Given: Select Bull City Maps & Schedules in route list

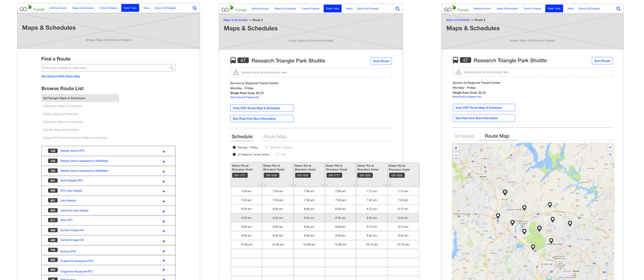Looking at the screenshot, I should [x=61, y=130].
